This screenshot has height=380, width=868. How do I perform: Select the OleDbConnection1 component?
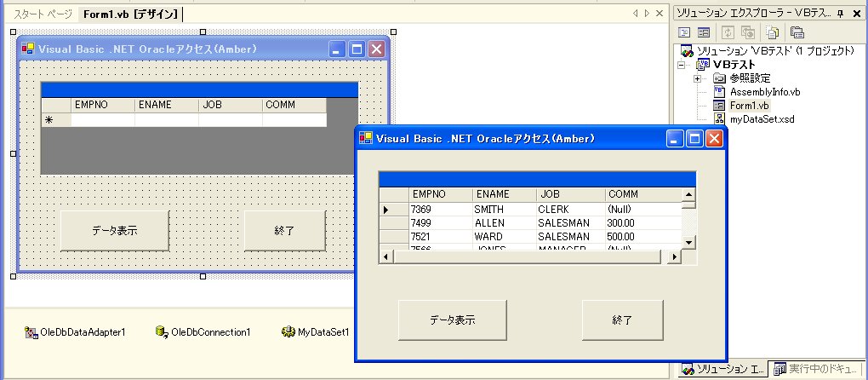(x=203, y=331)
